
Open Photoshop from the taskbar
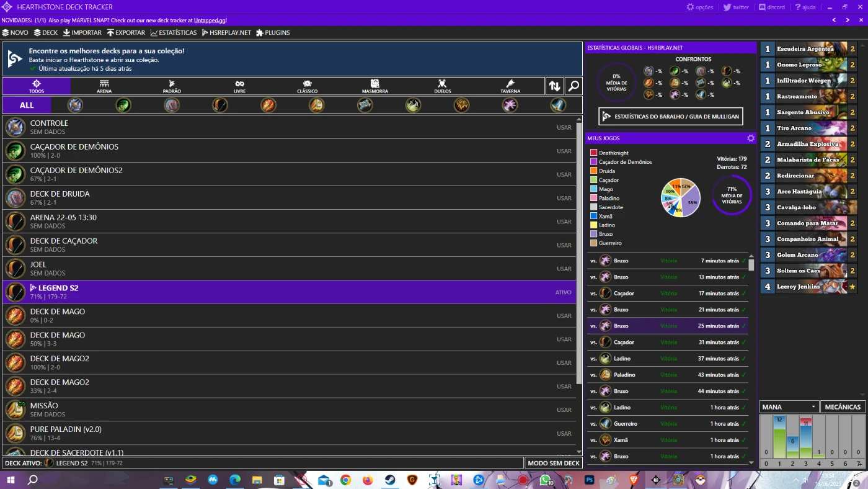click(590, 480)
